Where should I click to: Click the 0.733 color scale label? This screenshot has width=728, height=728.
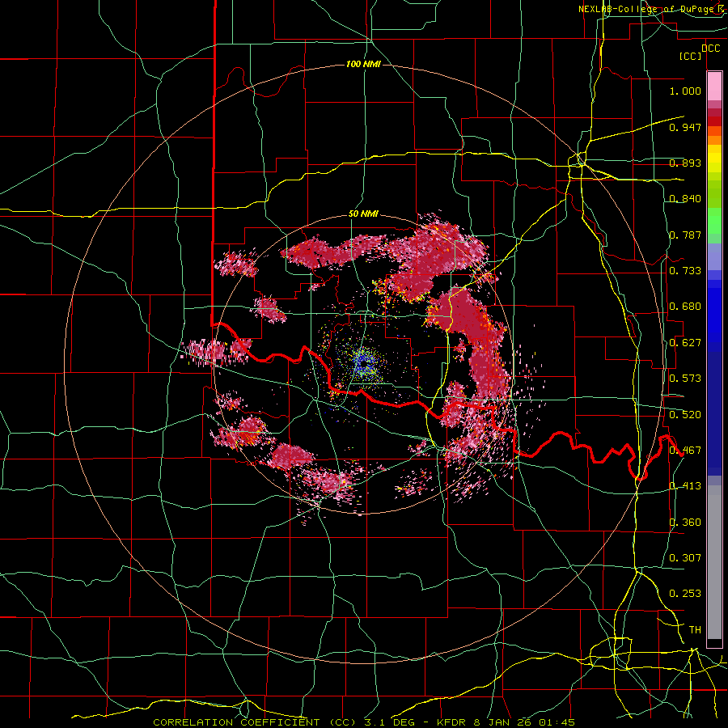pos(685,271)
